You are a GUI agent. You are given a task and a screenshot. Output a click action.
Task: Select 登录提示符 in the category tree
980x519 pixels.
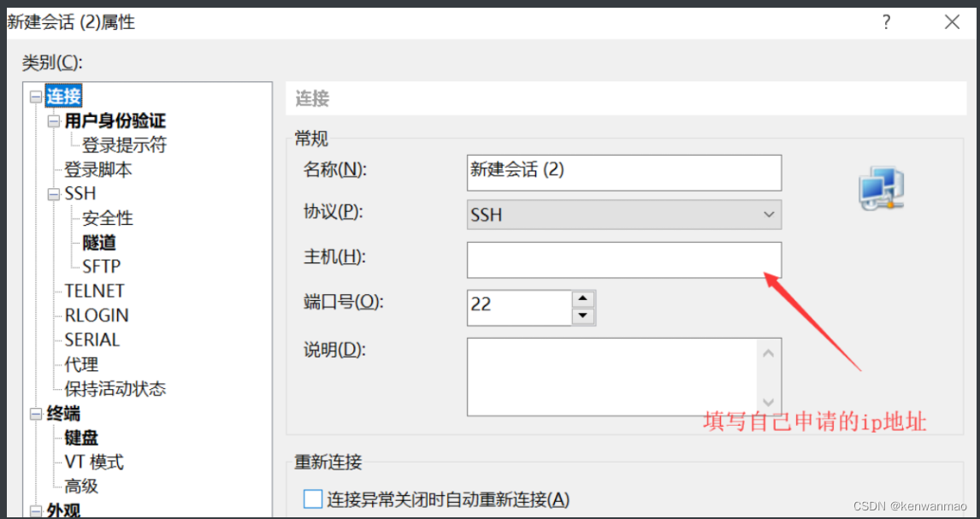(x=124, y=145)
